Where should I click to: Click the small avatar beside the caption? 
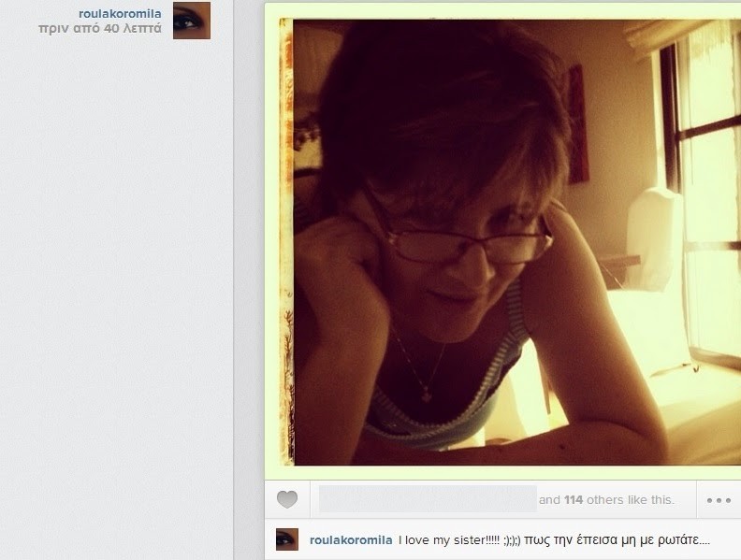(287, 539)
